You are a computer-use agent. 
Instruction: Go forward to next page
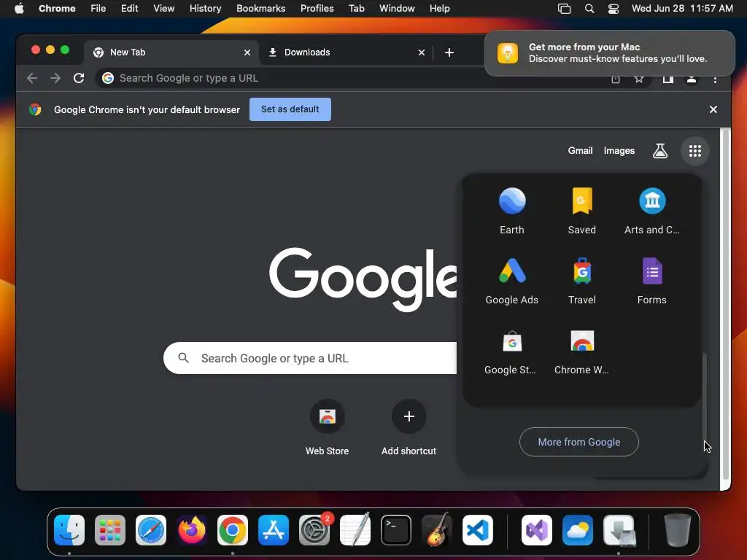55,78
